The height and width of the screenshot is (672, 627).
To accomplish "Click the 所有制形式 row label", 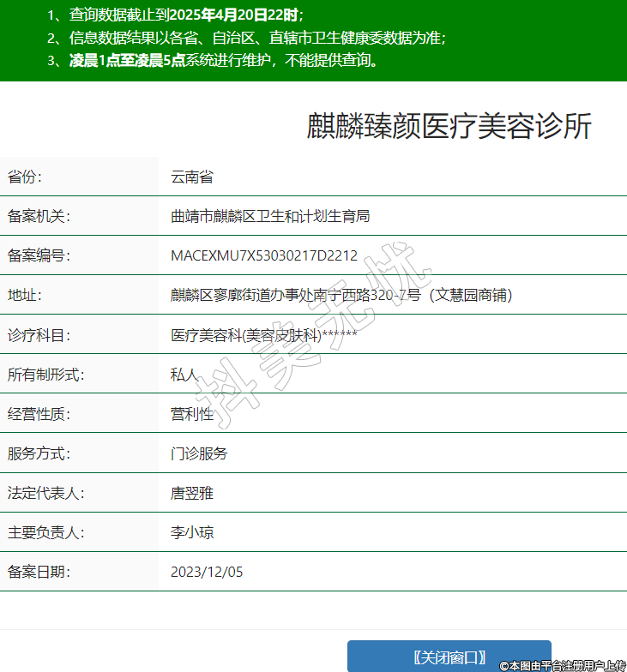I will (45, 375).
